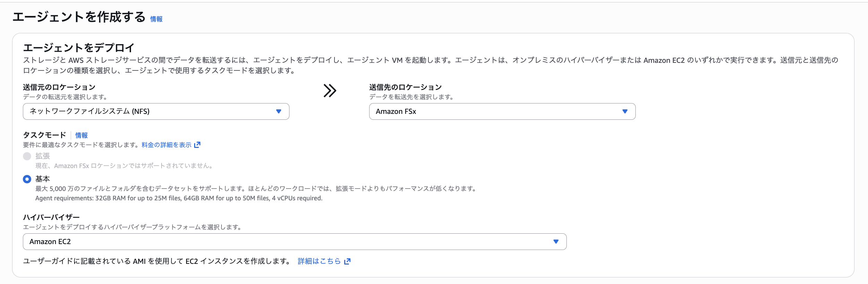Click the arrow of the source location dropdown
Viewport: 868px width, 284px height.
click(x=278, y=111)
